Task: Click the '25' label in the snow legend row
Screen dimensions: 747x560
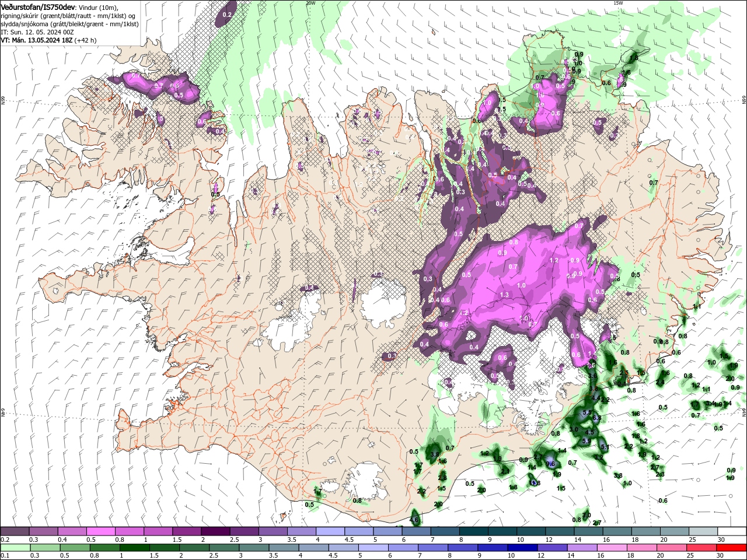Action: (692, 540)
